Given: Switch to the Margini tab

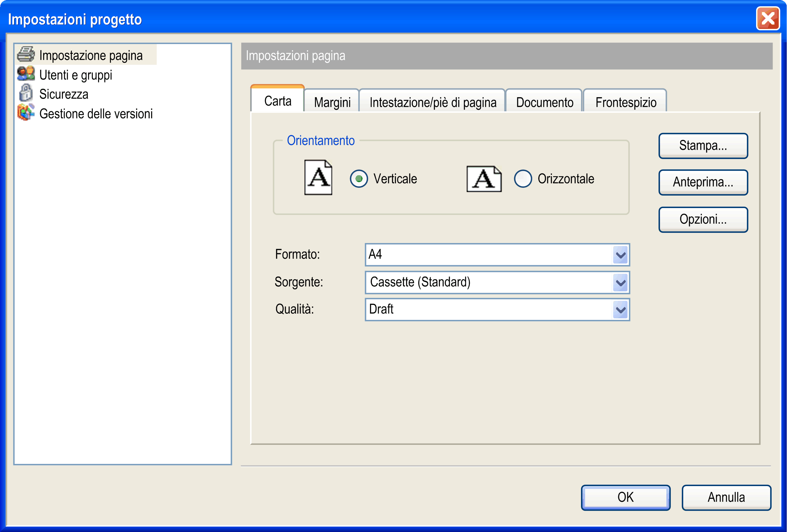Looking at the screenshot, I should point(332,102).
